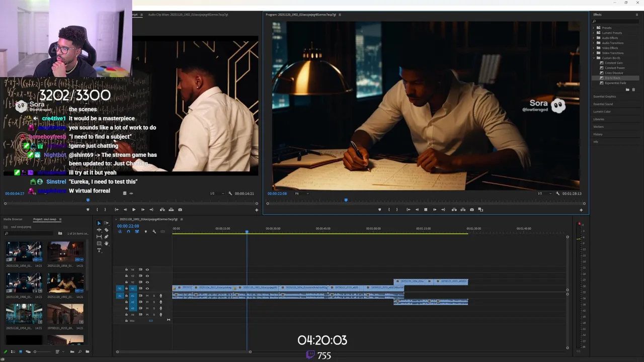644x362 pixels.
Task: Toggle comparison view in Program Monitor
Action: click(480, 210)
